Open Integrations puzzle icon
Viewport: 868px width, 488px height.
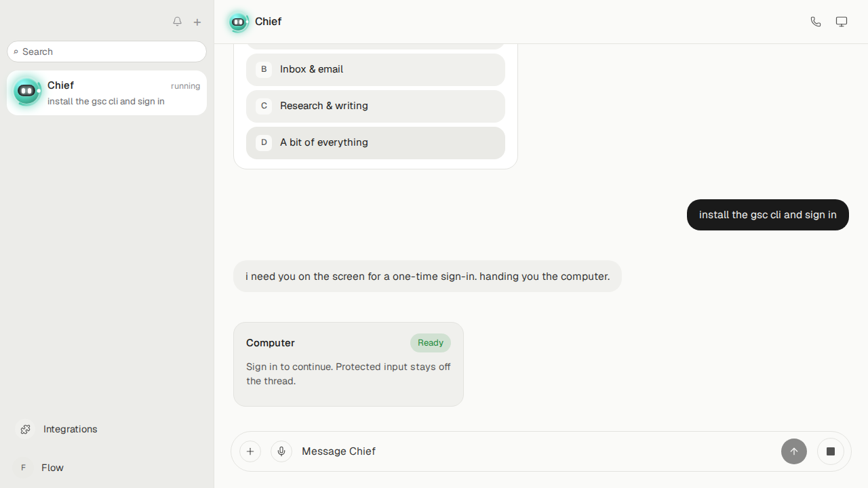(25, 429)
